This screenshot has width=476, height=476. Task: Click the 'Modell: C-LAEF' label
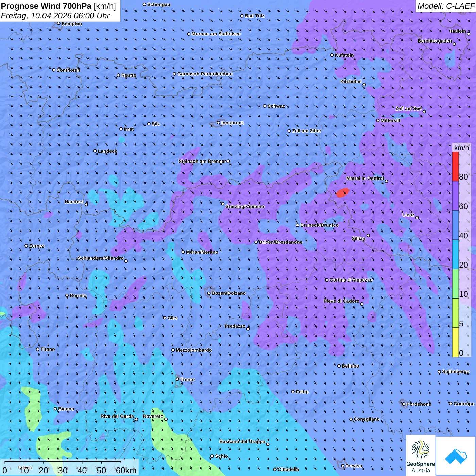point(446,6)
